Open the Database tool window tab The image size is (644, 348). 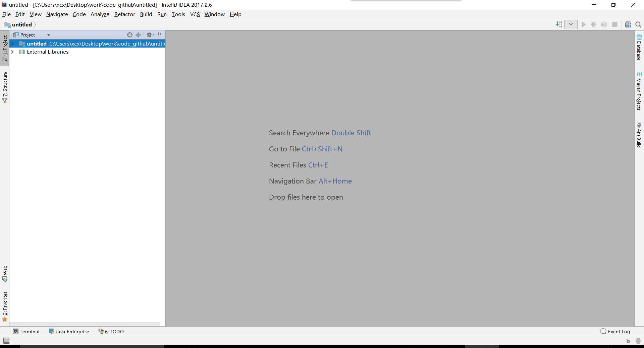click(639, 47)
